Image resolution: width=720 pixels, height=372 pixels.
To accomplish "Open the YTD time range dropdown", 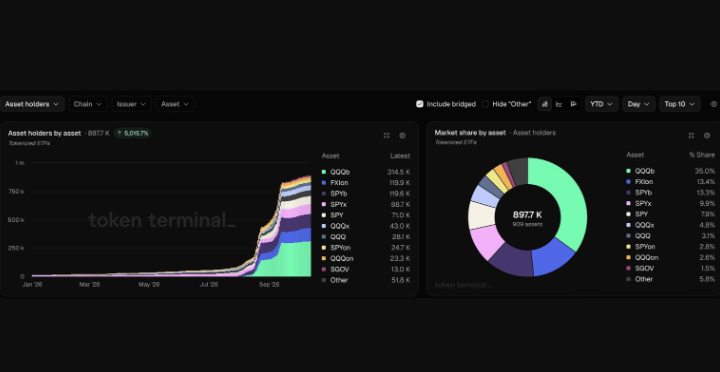I will pyautogui.click(x=602, y=104).
